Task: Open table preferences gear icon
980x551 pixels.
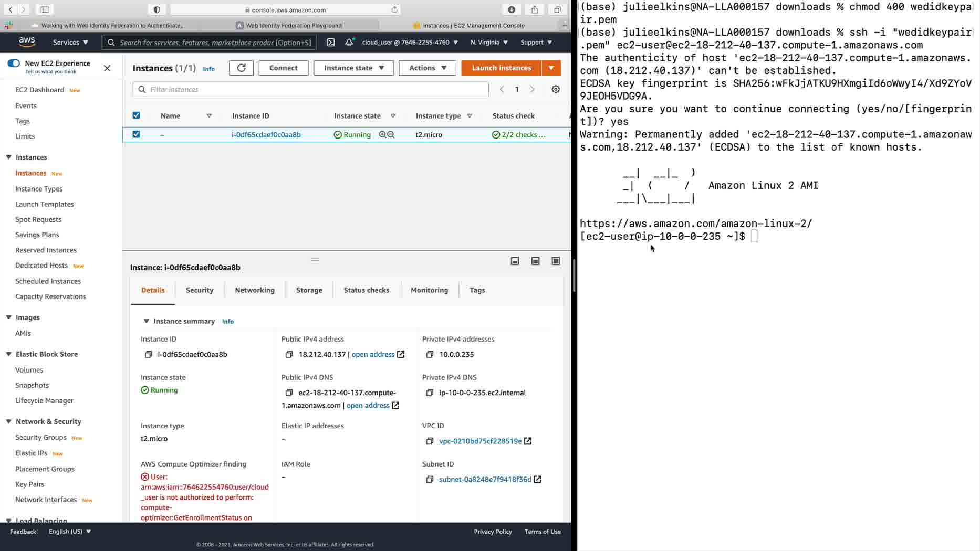Action: click(556, 89)
